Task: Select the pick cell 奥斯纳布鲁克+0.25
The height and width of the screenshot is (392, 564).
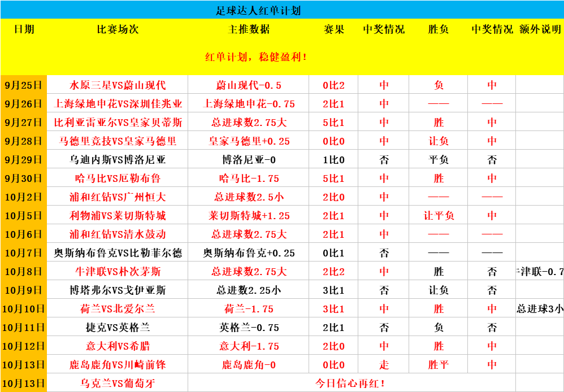Action: [x=249, y=253]
